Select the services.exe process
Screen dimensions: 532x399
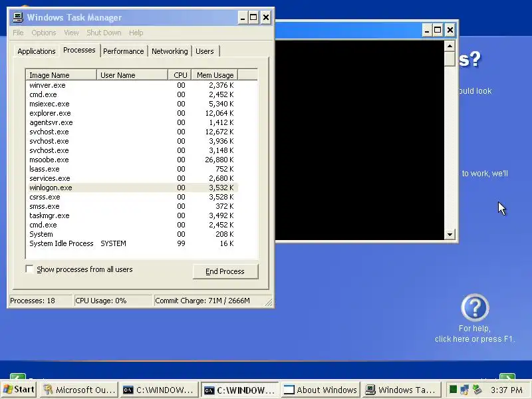click(132, 178)
